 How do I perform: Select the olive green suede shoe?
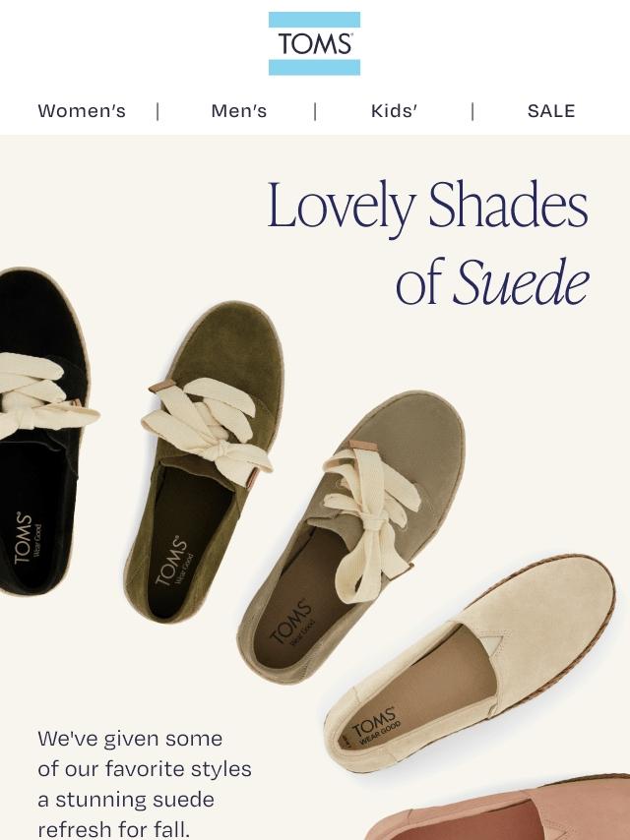(204, 460)
